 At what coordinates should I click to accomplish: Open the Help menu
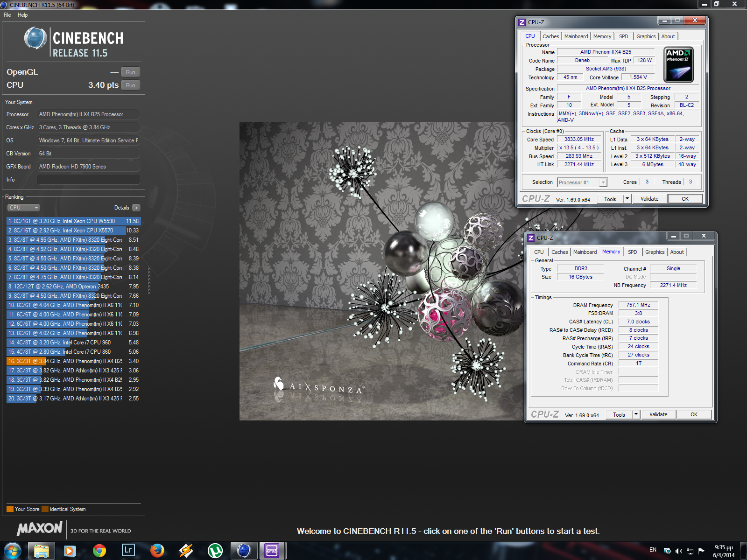22,15
